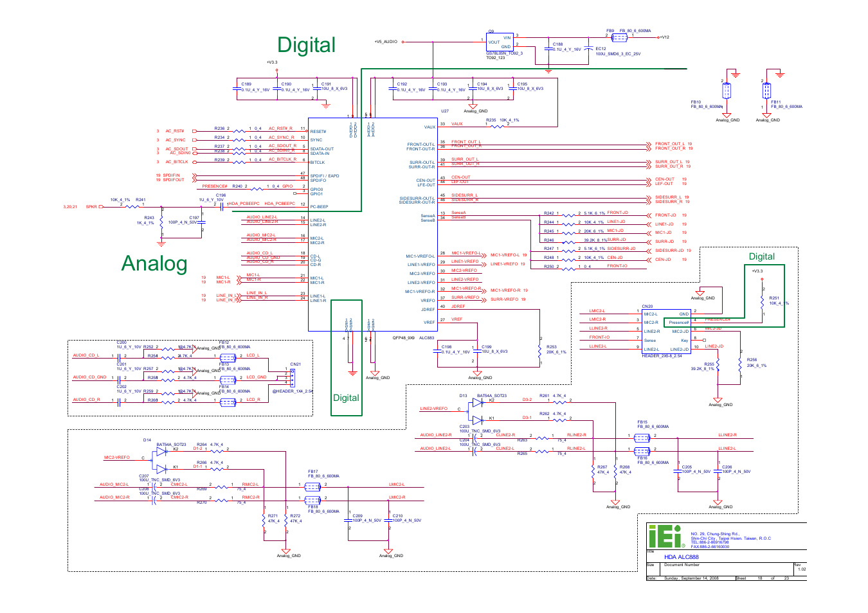Viewport: 868px width, 613px height.
Task: Click the LINE1-JD off-page signal label
Action: point(664,224)
